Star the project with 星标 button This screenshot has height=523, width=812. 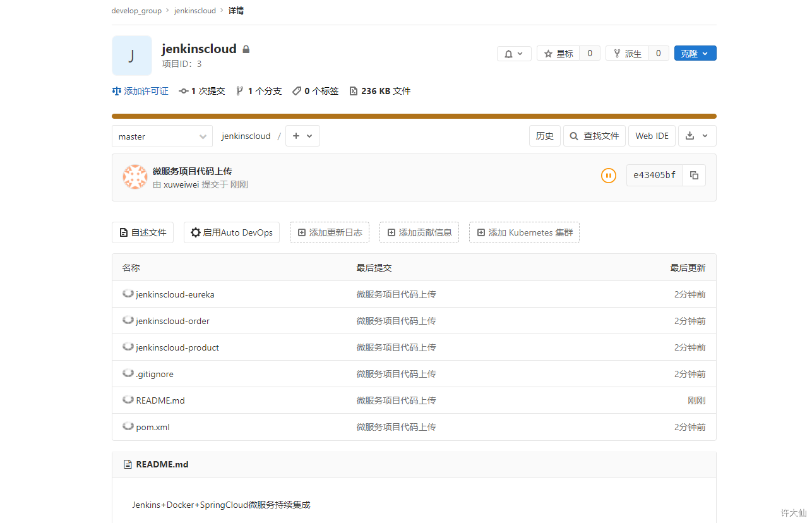558,54
